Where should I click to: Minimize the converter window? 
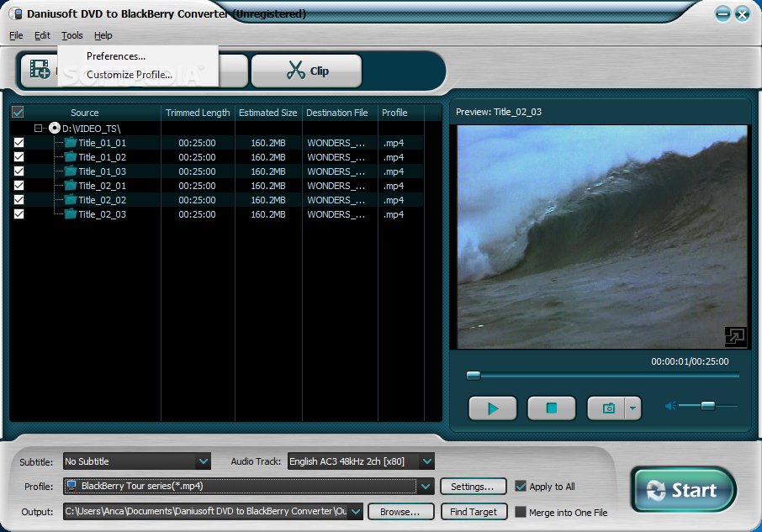point(722,14)
